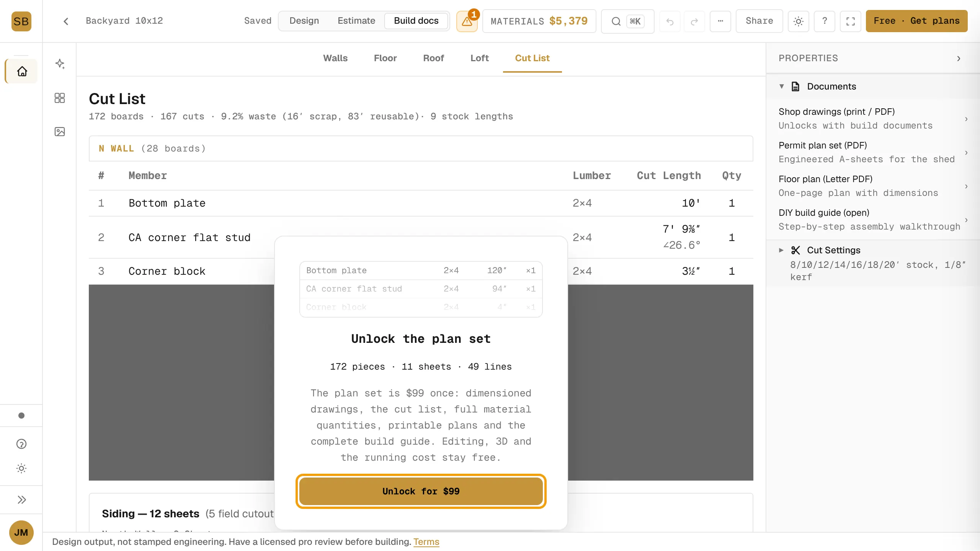Open the grid layout panel icon
The image size is (980, 551).
pos(60,98)
